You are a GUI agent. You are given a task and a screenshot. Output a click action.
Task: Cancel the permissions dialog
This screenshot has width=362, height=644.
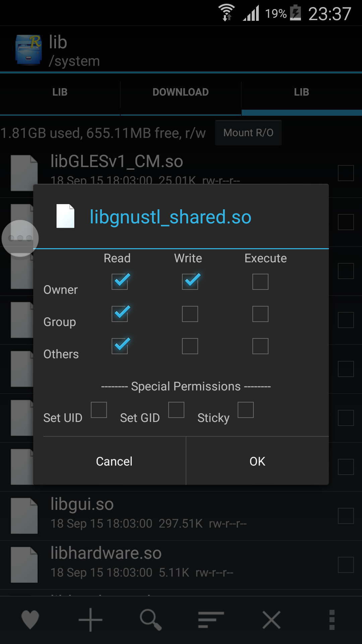[114, 461]
